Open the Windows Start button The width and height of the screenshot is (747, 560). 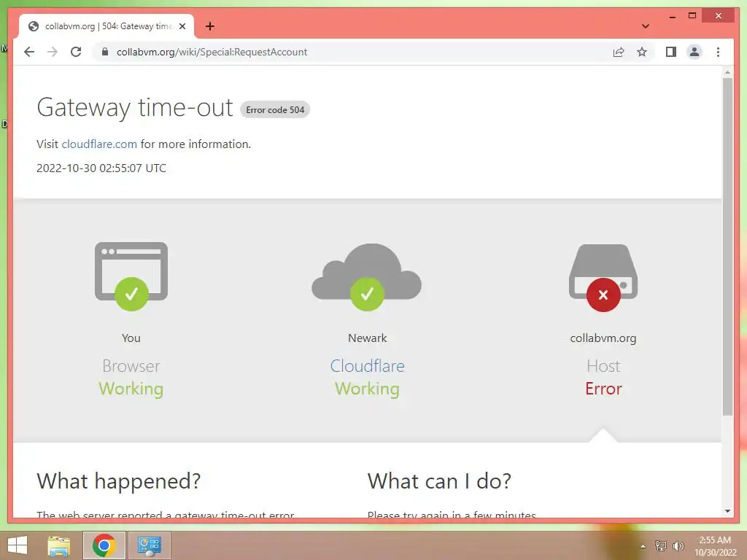point(18,545)
